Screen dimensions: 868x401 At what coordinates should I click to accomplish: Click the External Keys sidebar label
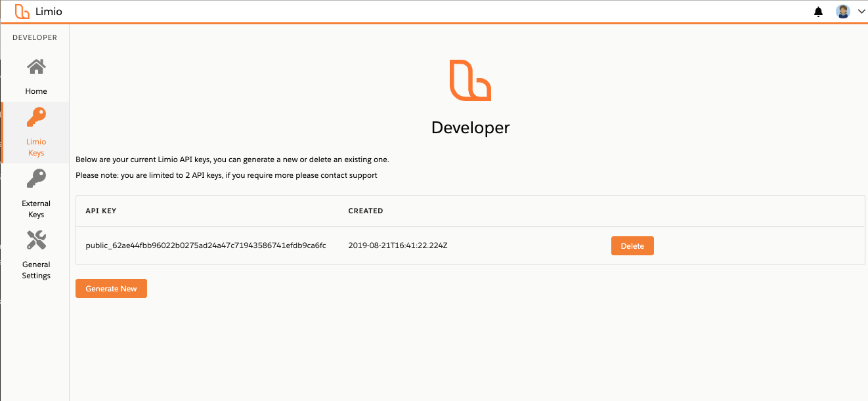(x=36, y=209)
